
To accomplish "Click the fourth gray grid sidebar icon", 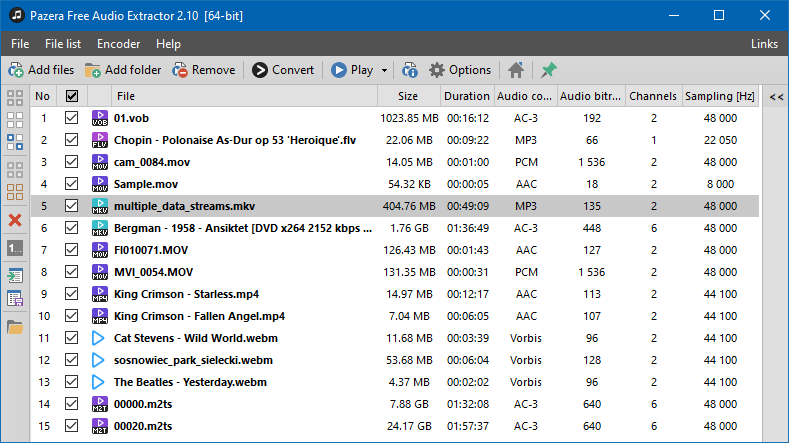I will coord(15,170).
